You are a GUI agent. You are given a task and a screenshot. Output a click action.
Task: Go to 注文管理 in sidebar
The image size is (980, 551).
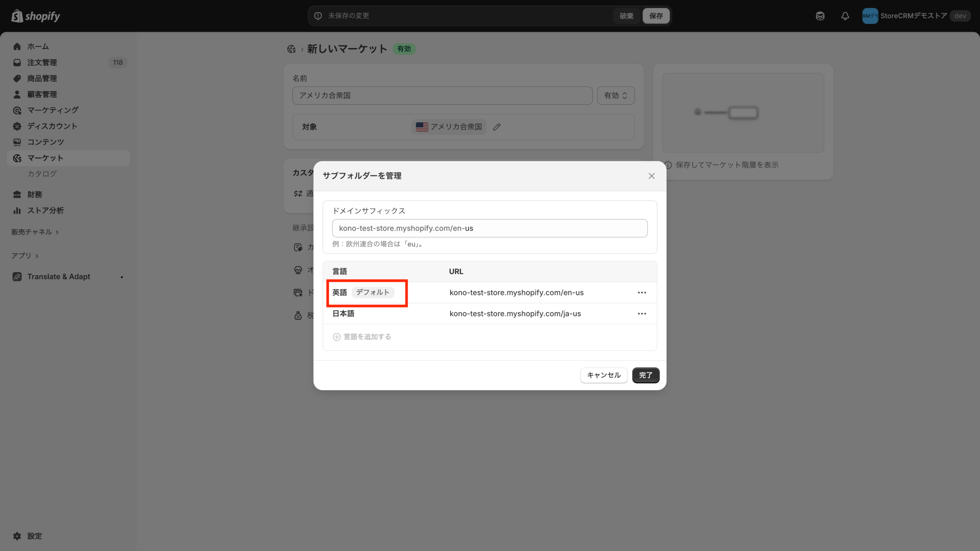click(x=42, y=62)
